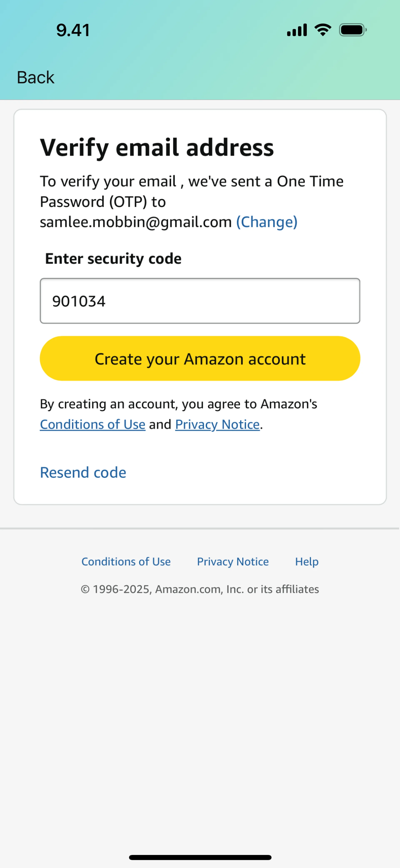
Task: Click the Amazon.com copyright notice text
Action: 200,589
